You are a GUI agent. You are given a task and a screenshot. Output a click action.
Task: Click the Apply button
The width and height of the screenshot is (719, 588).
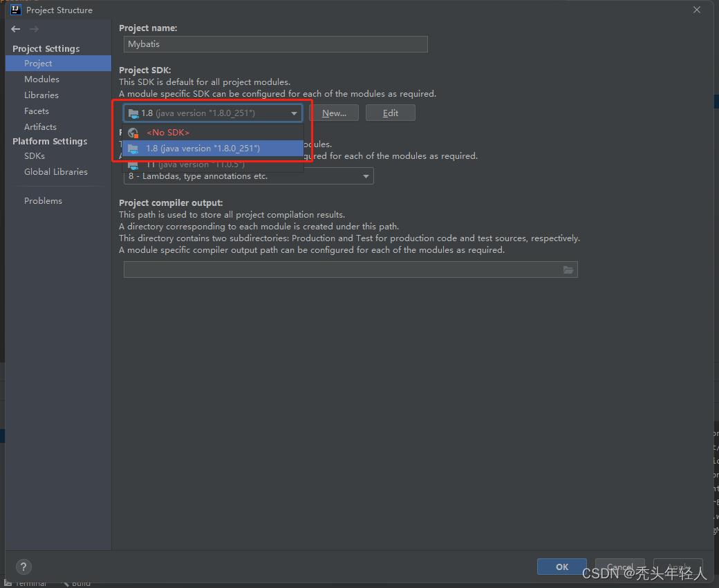(x=678, y=567)
